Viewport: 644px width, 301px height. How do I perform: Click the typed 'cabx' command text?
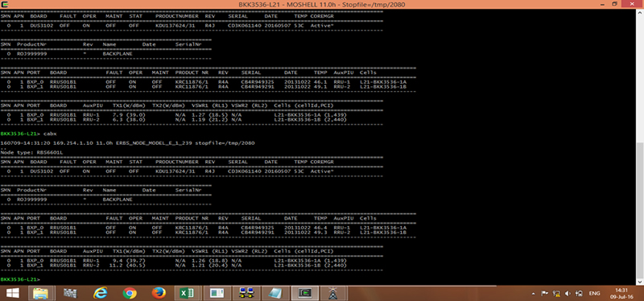[49, 134]
